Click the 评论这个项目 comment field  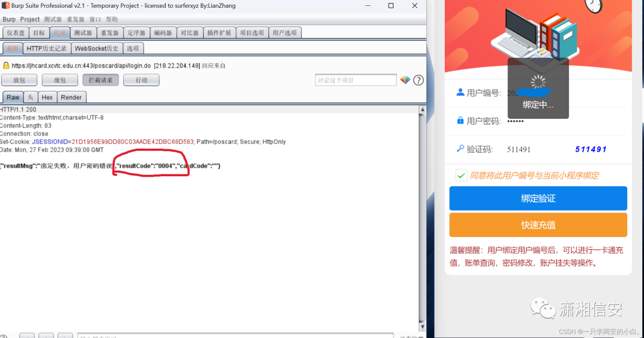(x=355, y=80)
